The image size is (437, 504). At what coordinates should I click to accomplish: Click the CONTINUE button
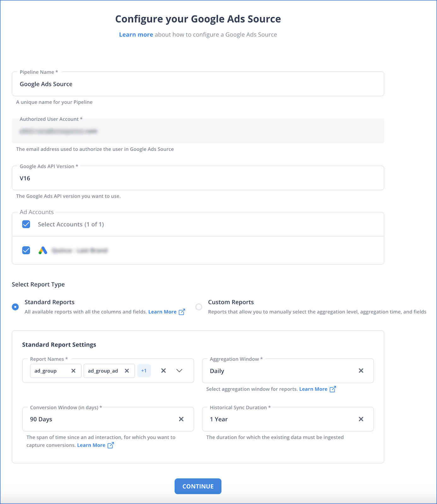tap(198, 486)
